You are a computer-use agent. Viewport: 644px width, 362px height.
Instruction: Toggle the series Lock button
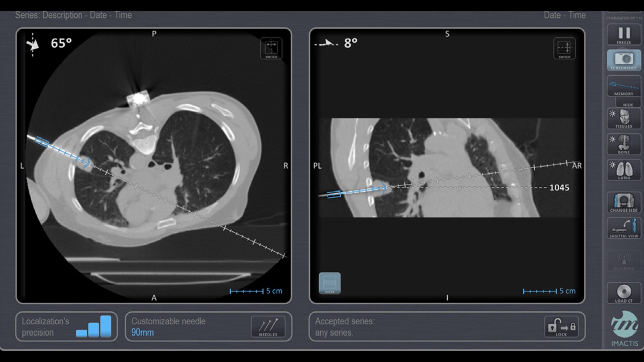(x=561, y=326)
